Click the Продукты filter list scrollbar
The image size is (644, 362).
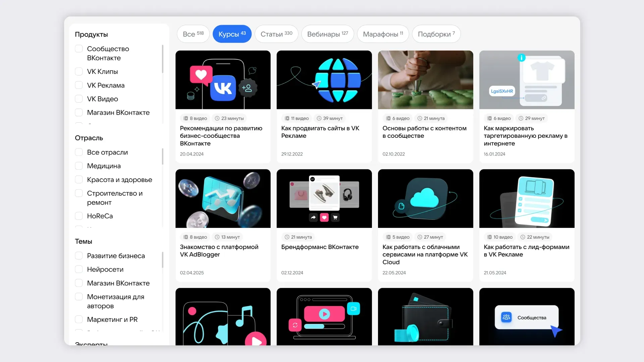(x=163, y=59)
